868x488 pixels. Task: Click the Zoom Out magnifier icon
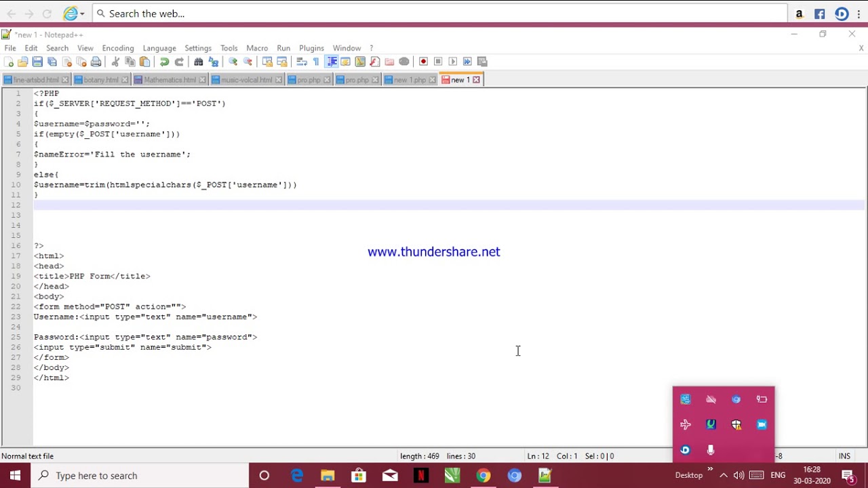point(248,62)
